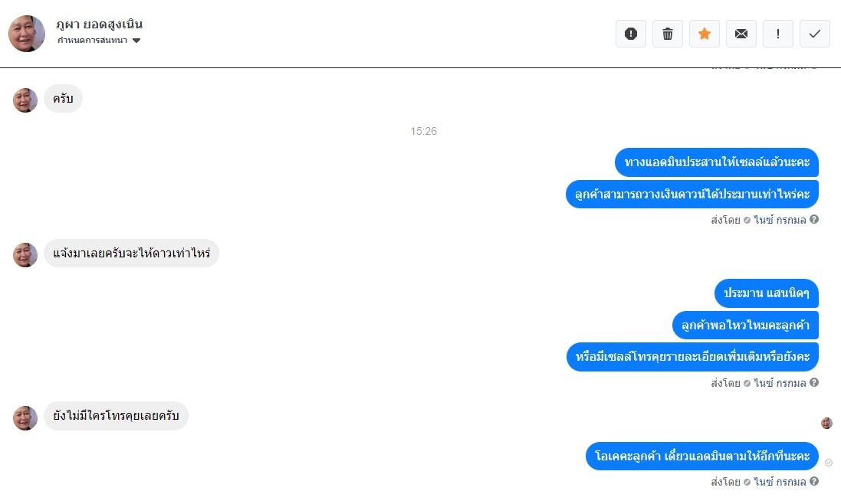Screen dimensions: 841x504
Task: Click the 15:26 timestamp
Action: click(424, 131)
